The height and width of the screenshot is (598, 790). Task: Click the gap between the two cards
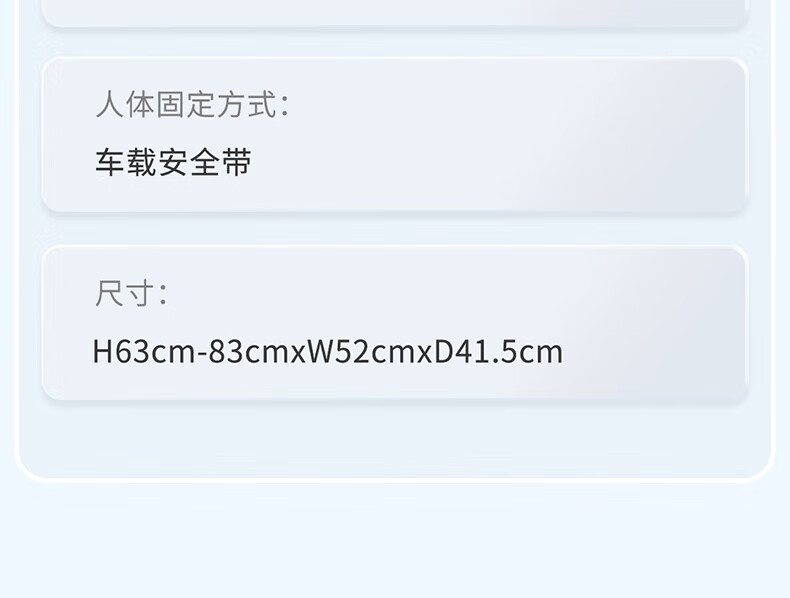394,230
